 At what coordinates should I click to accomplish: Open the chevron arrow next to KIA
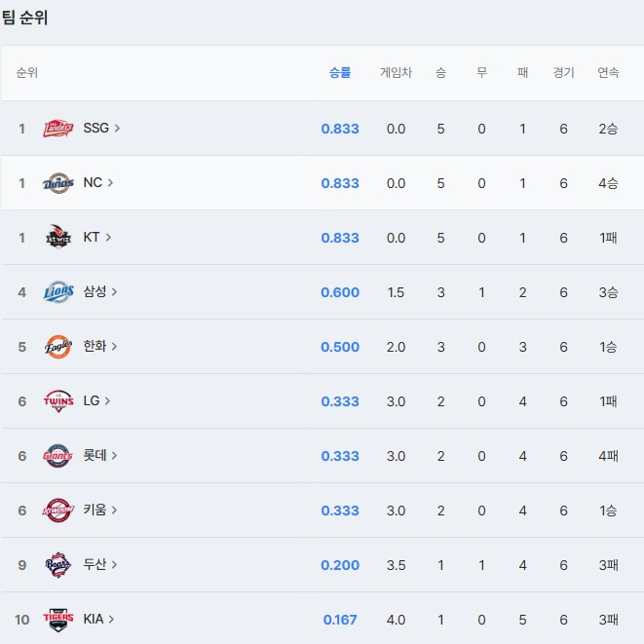point(112,620)
